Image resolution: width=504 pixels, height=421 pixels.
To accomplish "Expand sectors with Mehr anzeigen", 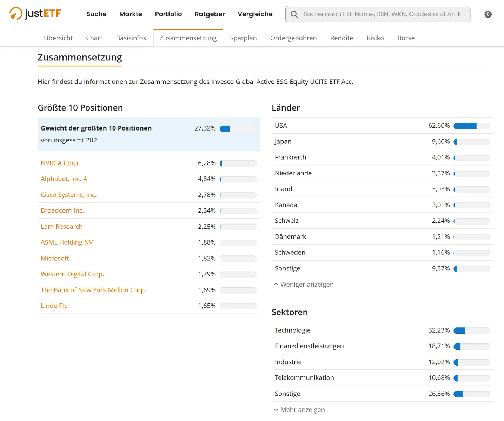I will point(299,410).
